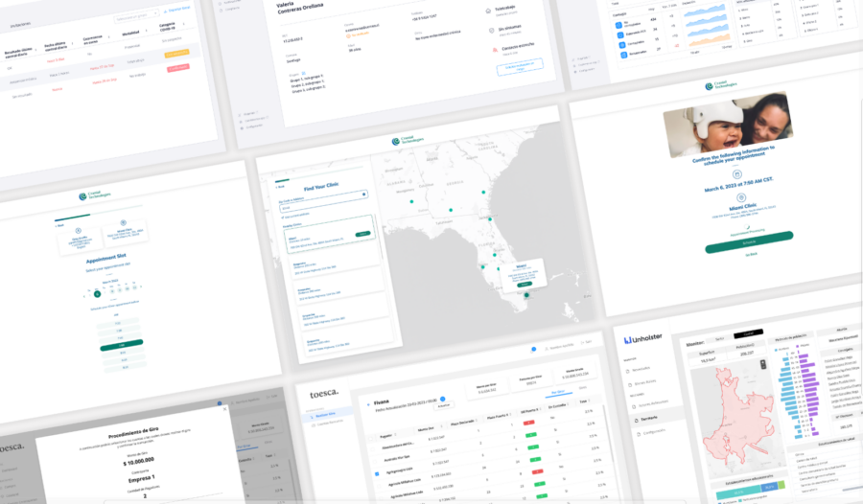Screen dimensions: 863x504
Task: Expand the Finanx section chevron
Action: pyautogui.click(x=368, y=404)
